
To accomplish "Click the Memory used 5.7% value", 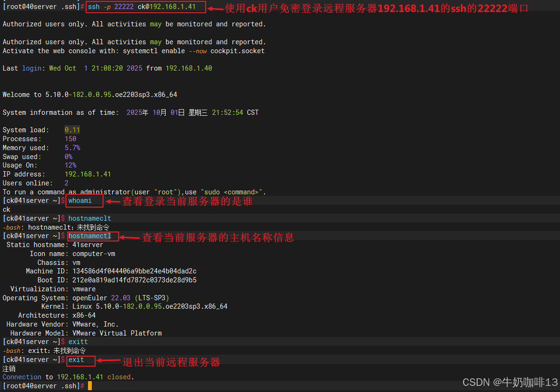I will (x=72, y=148).
